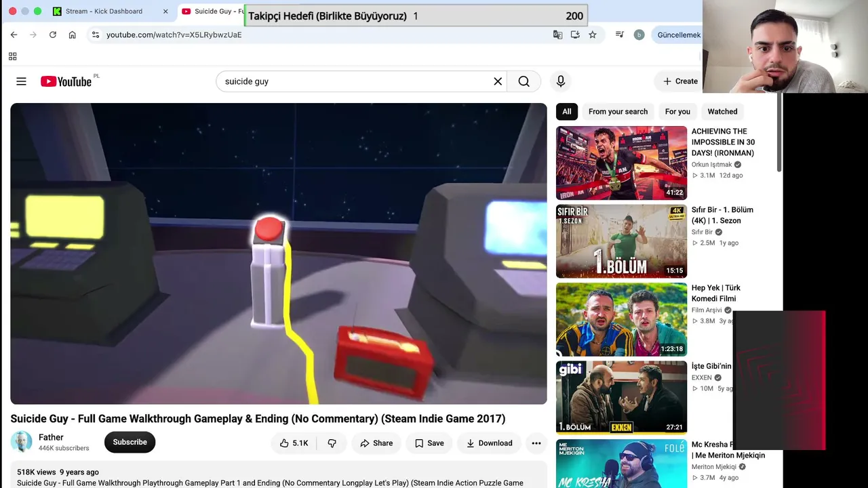
Task: Install or cast via address bar screen icon
Action: (x=575, y=35)
